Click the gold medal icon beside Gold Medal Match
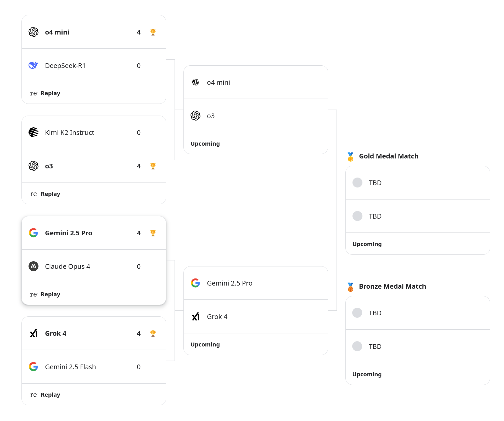This screenshot has width=504, height=421. (x=351, y=157)
